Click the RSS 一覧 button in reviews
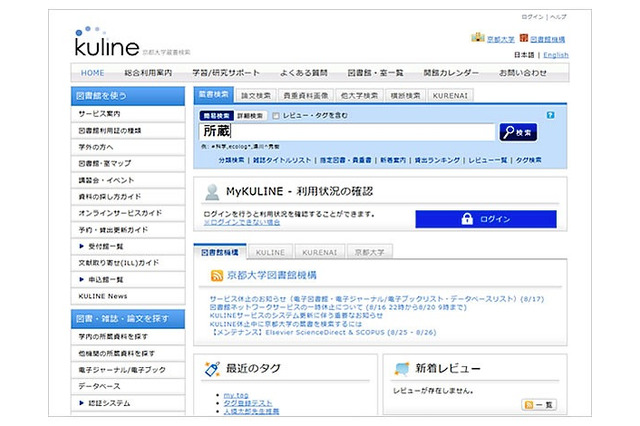Screen dimensions: 640x426 point(539,405)
